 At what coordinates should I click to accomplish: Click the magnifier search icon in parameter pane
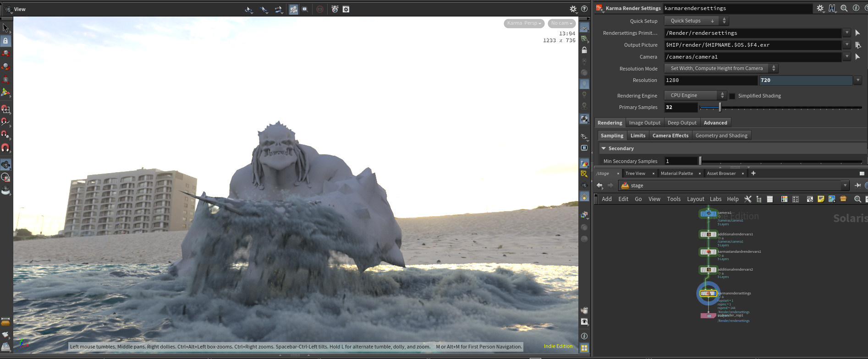(x=844, y=8)
